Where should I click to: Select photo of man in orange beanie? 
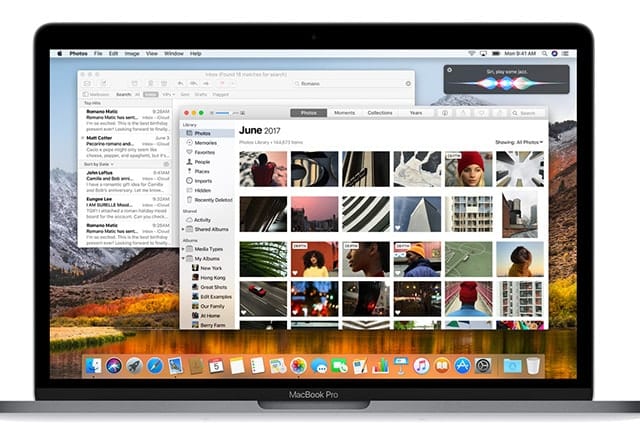(x=417, y=259)
